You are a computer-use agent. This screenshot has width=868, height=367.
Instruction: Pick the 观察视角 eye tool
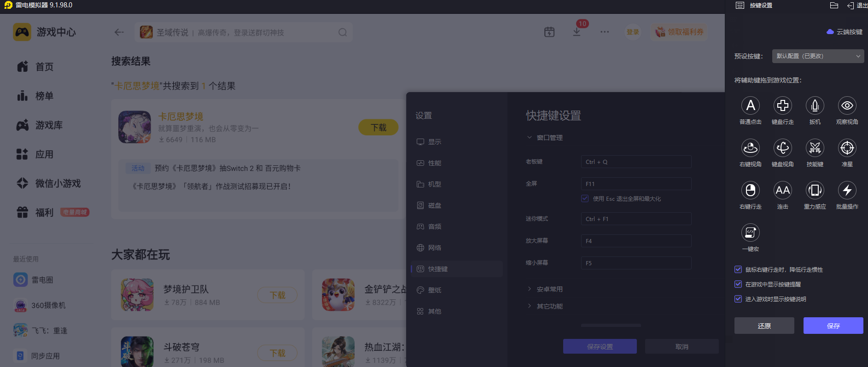[x=847, y=106]
